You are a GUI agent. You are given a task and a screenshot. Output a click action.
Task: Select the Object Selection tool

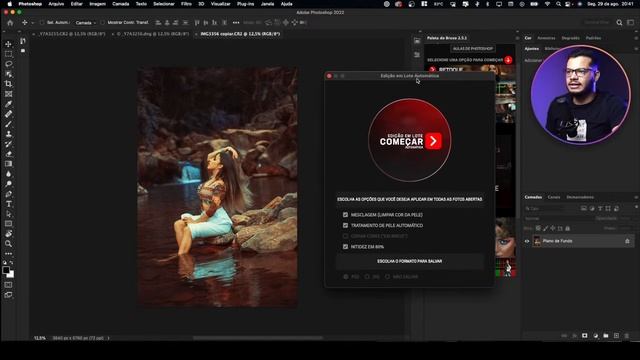pos(8,74)
